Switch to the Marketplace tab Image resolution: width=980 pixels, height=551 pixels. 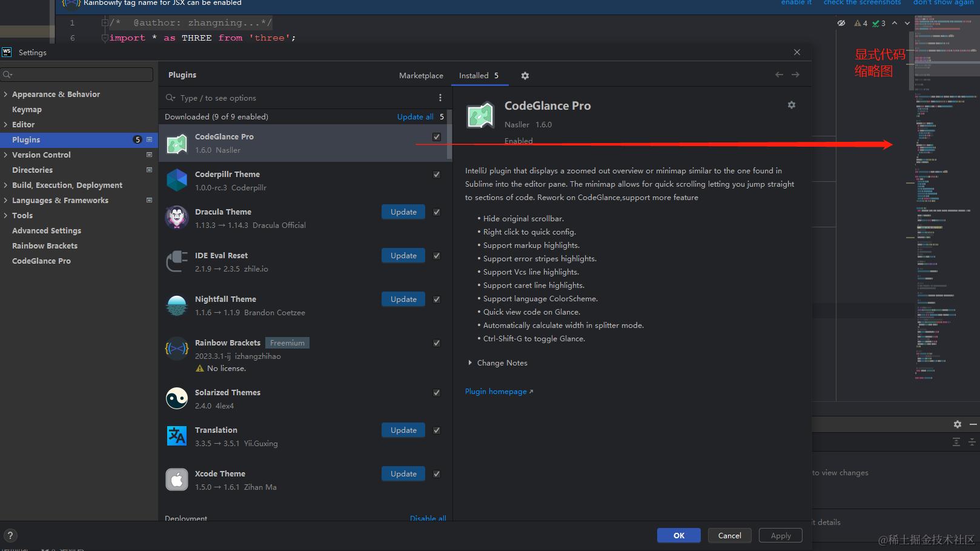tap(421, 76)
